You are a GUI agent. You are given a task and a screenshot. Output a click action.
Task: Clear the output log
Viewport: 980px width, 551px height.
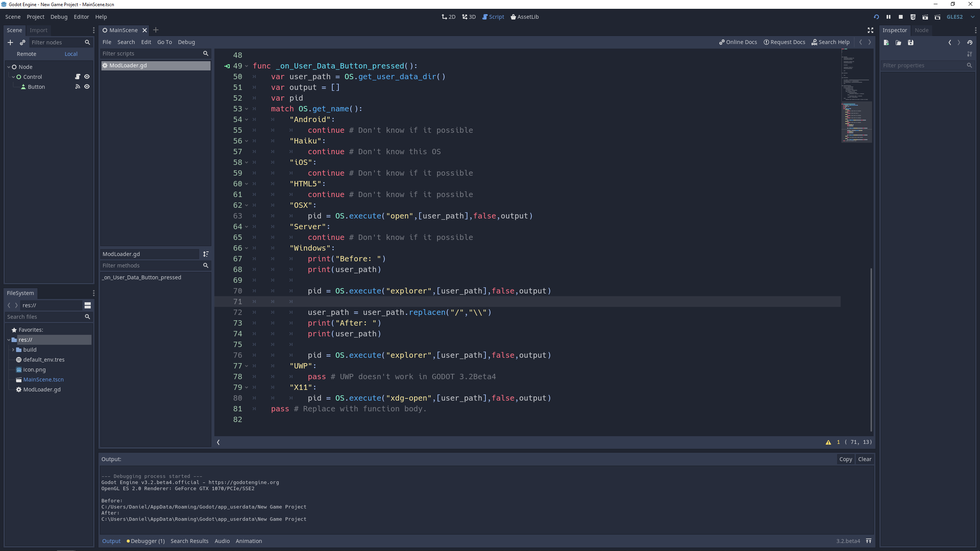(864, 459)
